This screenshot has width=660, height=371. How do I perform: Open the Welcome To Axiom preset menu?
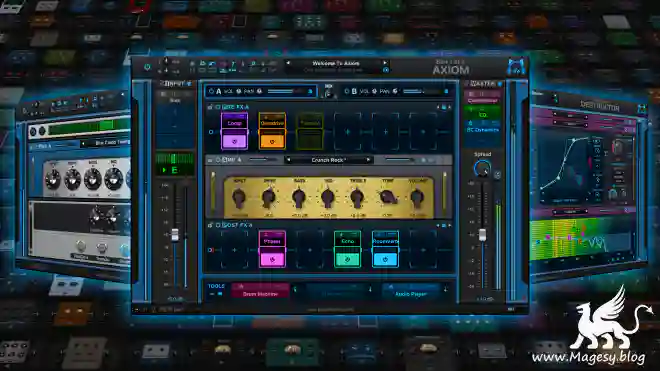point(336,63)
